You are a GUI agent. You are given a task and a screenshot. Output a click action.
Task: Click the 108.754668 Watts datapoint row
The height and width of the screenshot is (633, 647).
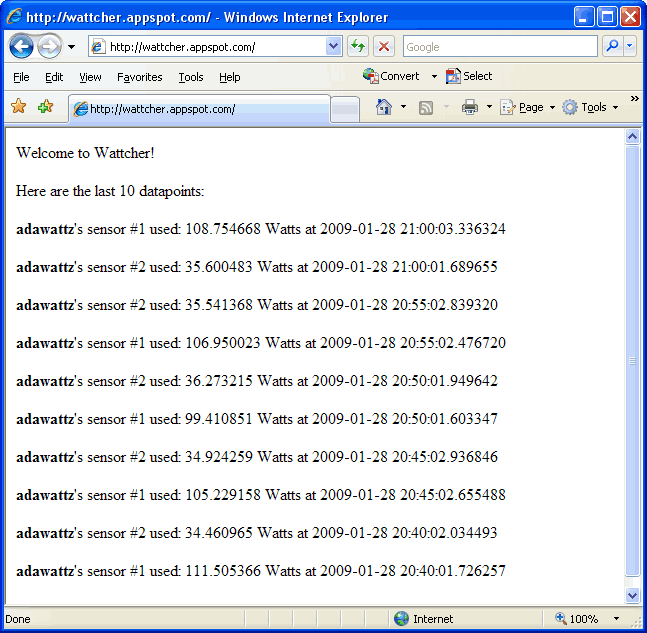261,229
